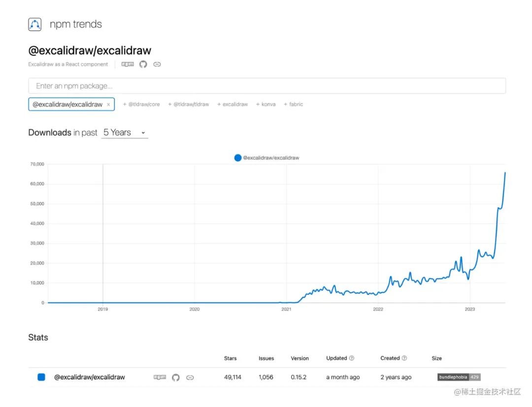This screenshot has height=407, width=532.
Task: Click the '2 years ago' created value
Action: pyautogui.click(x=396, y=377)
